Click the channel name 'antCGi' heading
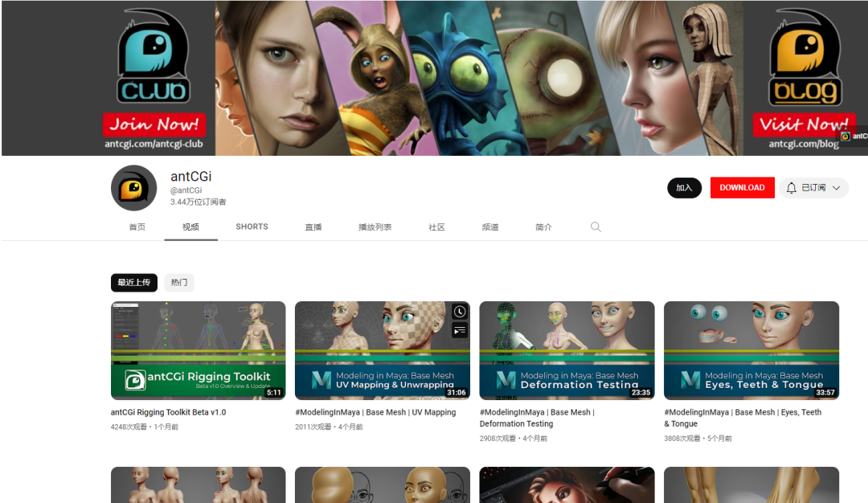The height and width of the screenshot is (503, 868). (191, 176)
